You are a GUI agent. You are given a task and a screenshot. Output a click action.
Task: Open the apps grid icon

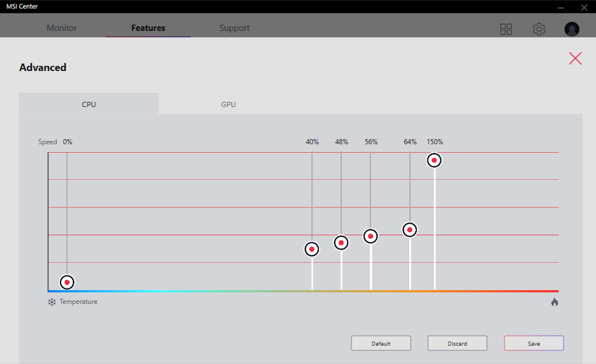click(x=506, y=29)
